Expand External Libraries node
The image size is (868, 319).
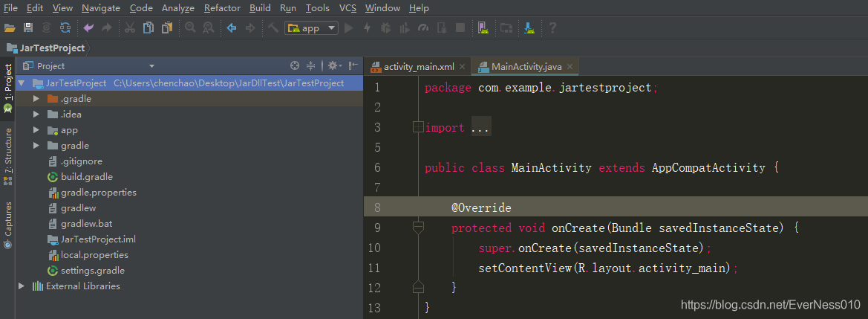[x=22, y=286]
